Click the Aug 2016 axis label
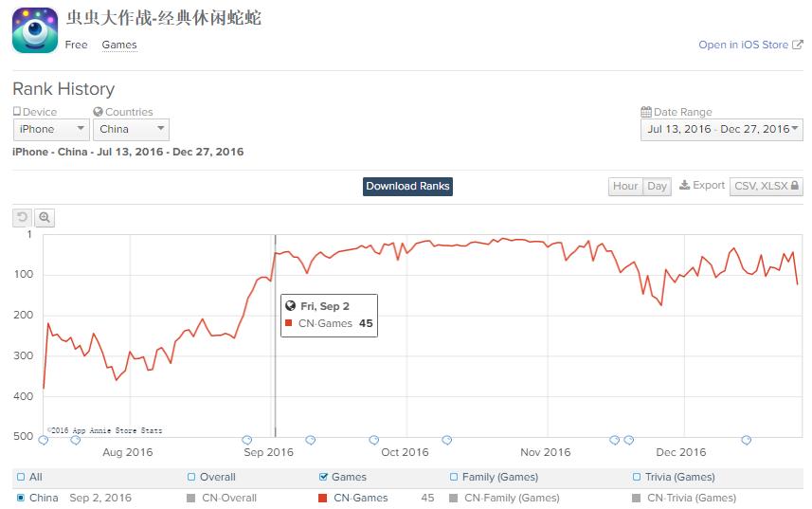 (x=127, y=452)
